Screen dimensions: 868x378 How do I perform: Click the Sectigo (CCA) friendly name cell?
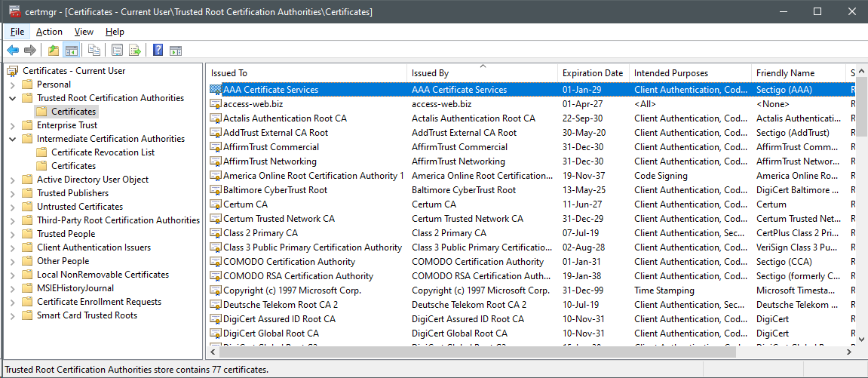[x=784, y=261]
